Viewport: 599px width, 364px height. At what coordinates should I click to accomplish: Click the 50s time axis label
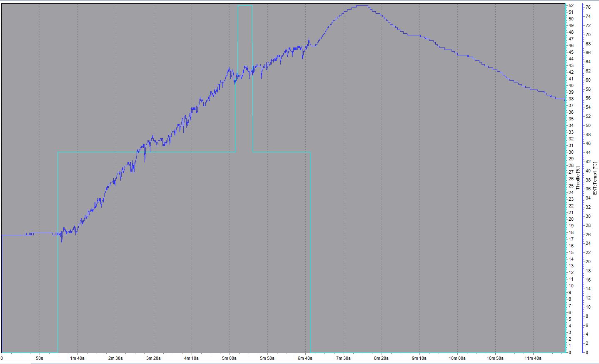[40, 358]
